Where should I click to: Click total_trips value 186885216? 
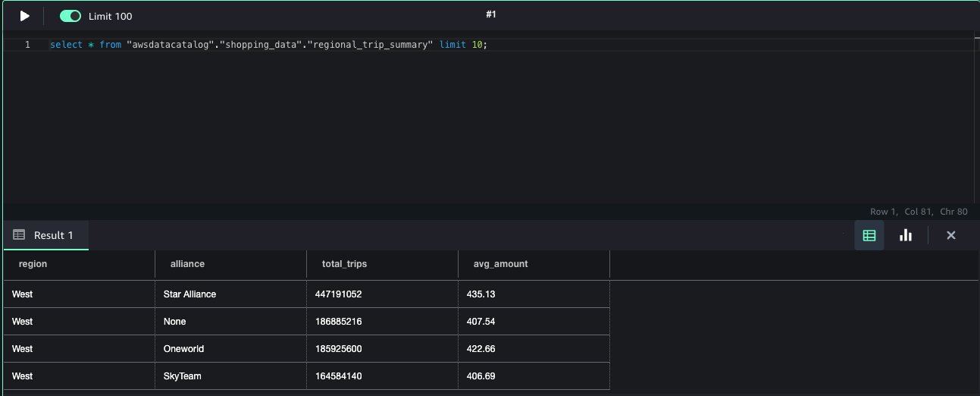(382, 322)
